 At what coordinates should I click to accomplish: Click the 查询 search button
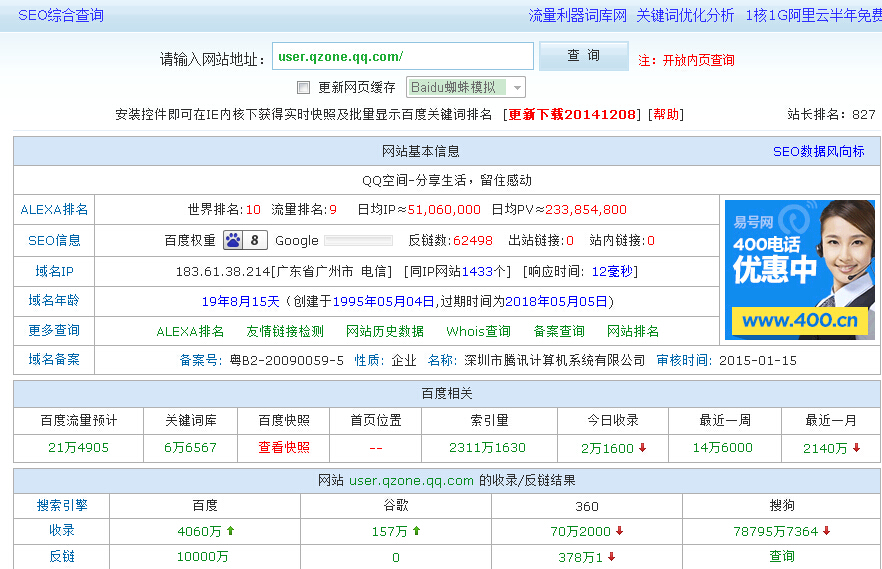point(583,56)
